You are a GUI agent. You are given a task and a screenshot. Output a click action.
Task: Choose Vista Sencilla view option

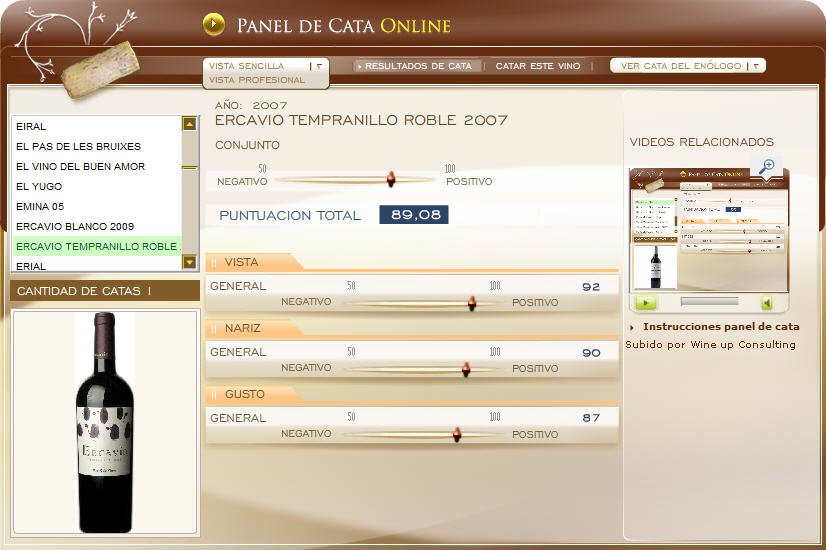[247, 66]
